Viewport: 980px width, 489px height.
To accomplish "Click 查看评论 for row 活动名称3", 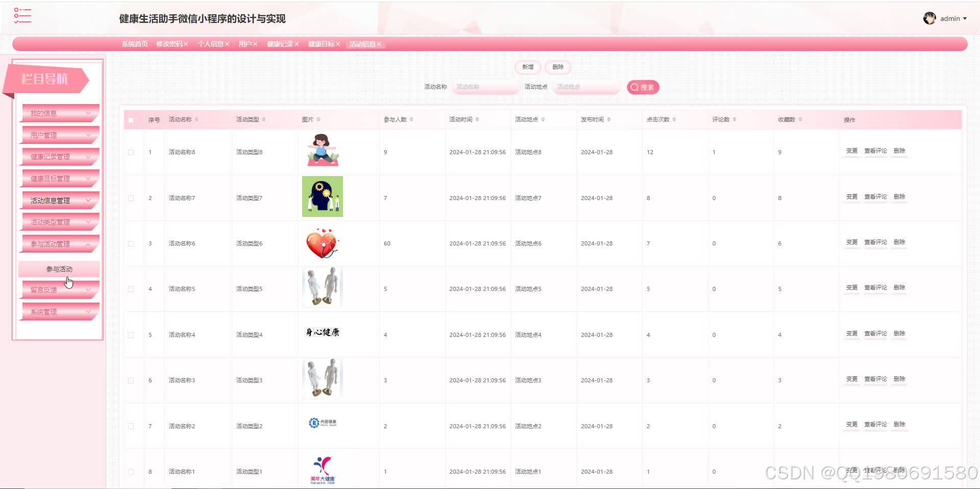I will point(875,379).
